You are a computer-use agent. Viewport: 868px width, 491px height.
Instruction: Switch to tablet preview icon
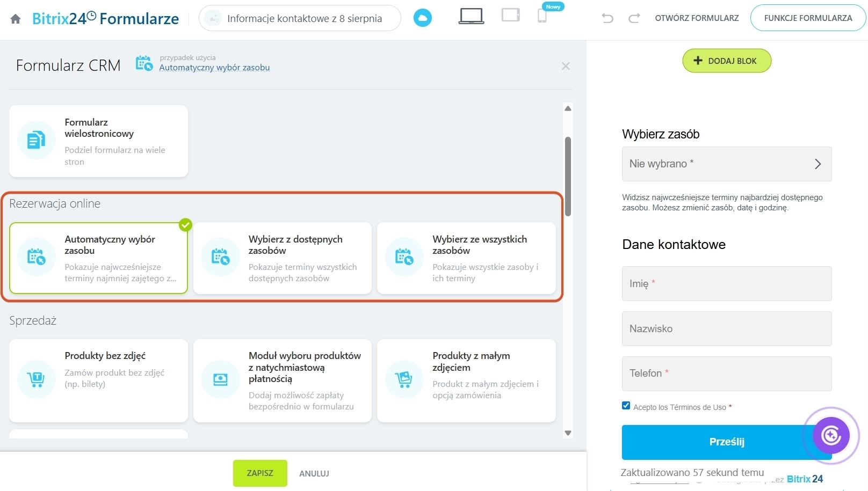click(x=510, y=15)
